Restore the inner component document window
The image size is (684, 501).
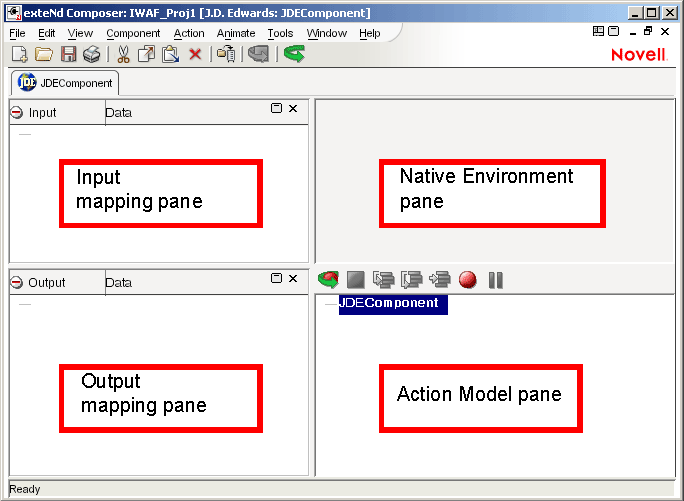point(648,31)
